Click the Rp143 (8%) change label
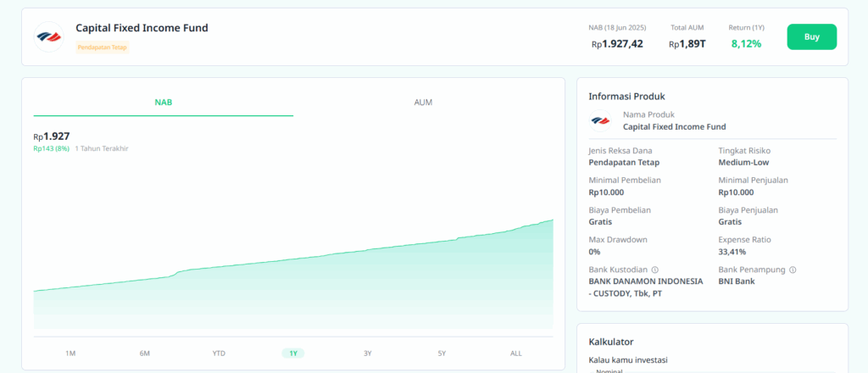This screenshot has width=868, height=373. 51,148
